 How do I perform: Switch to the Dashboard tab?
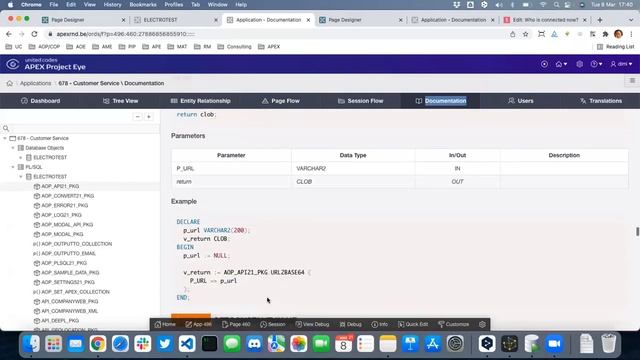pyautogui.click(x=40, y=101)
